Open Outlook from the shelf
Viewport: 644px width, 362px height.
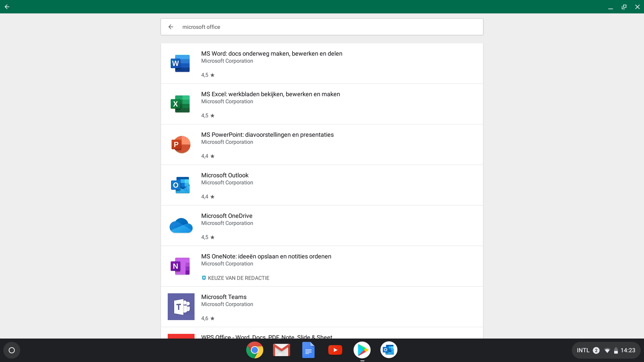pyautogui.click(x=389, y=350)
